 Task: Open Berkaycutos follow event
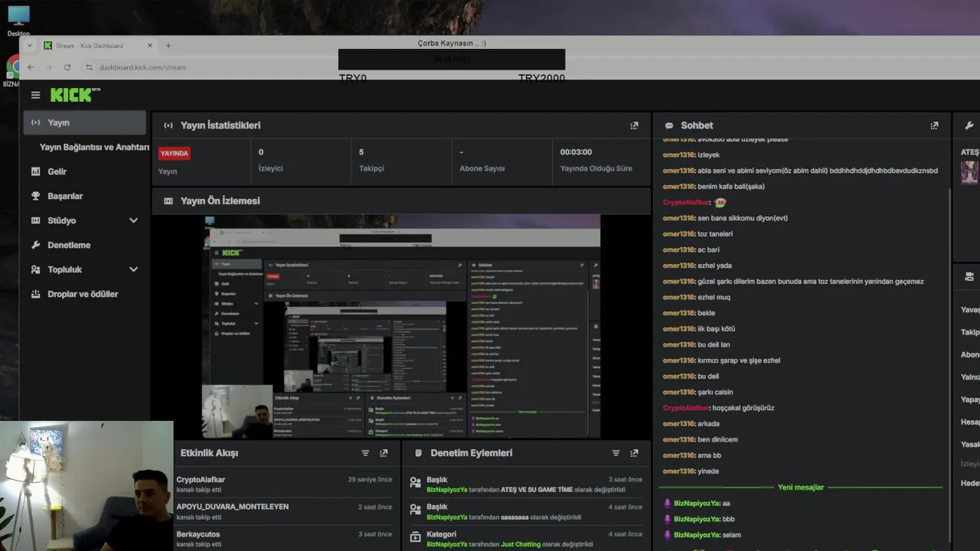pos(284,539)
